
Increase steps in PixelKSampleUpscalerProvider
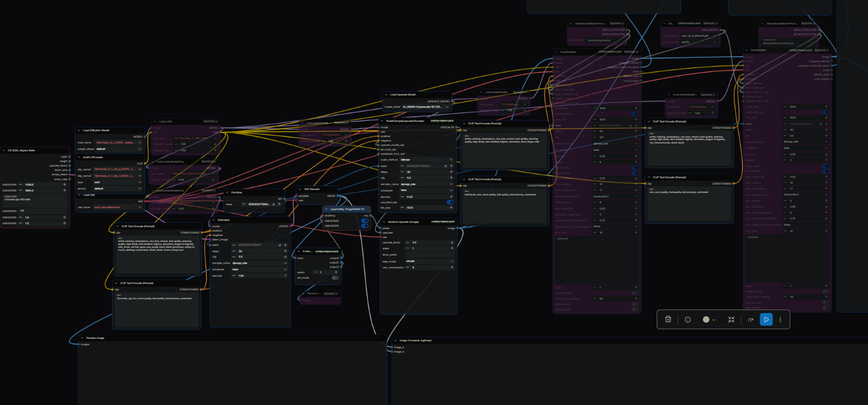point(451,172)
